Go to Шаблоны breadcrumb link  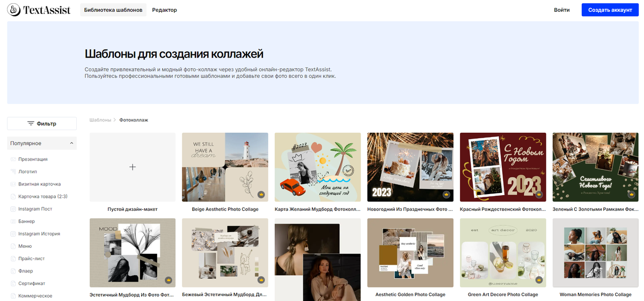click(100, 120)
